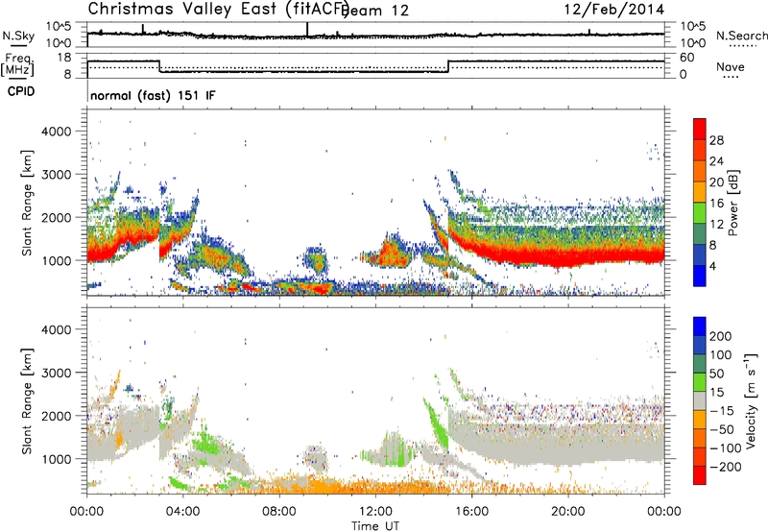Click the "04:00" time tick label
Viewport: 768px width, 532px height.
pos(183,512)
